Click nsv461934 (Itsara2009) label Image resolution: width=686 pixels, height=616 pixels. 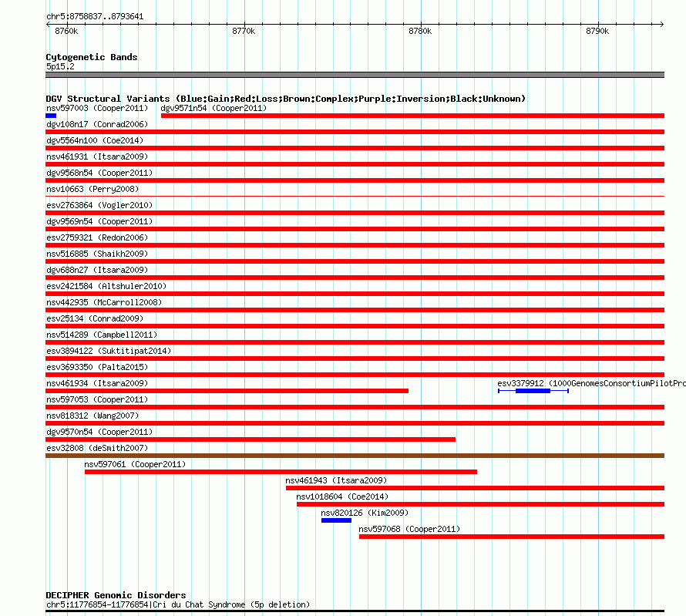97,383
